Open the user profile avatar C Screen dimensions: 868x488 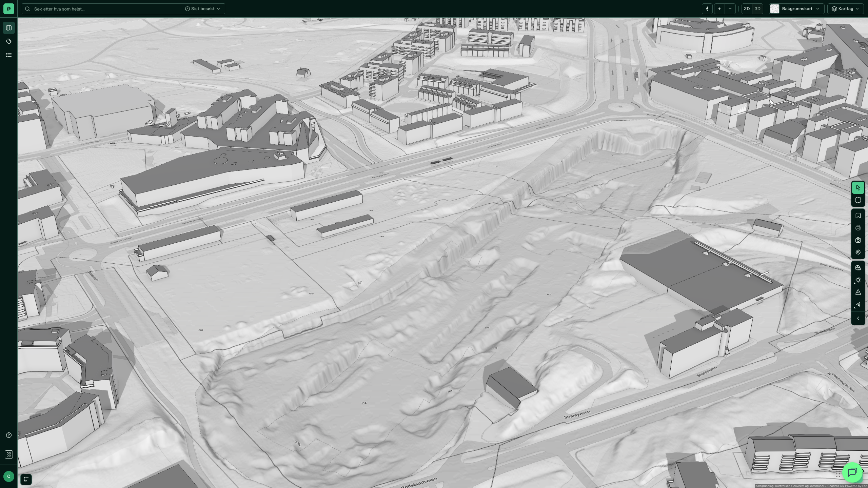[9, 476]
